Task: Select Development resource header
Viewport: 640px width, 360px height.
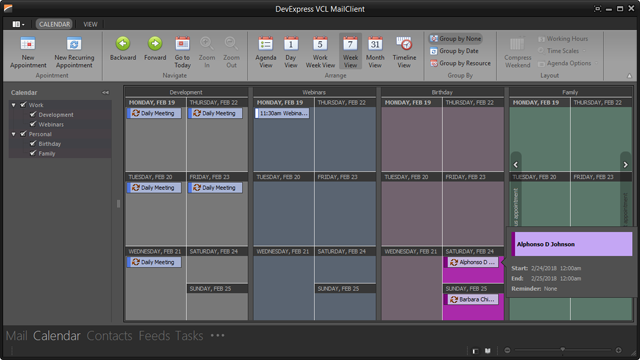Action: (x=186, y=92)
